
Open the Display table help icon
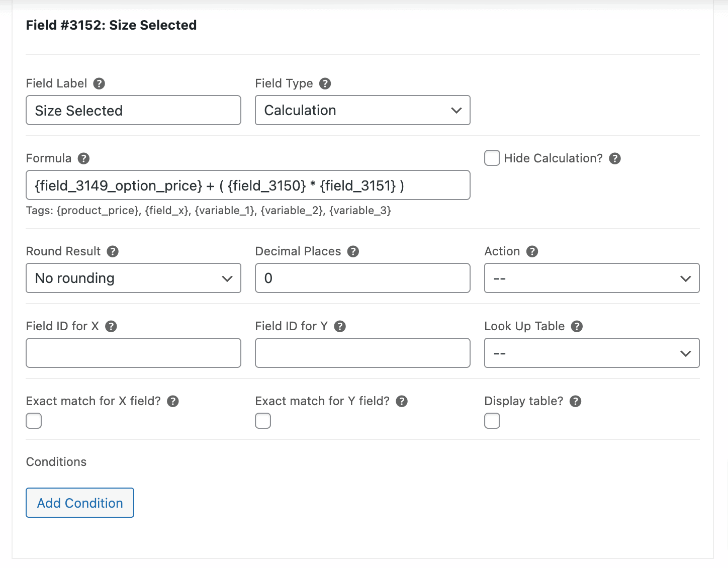[x=576, y=401]
